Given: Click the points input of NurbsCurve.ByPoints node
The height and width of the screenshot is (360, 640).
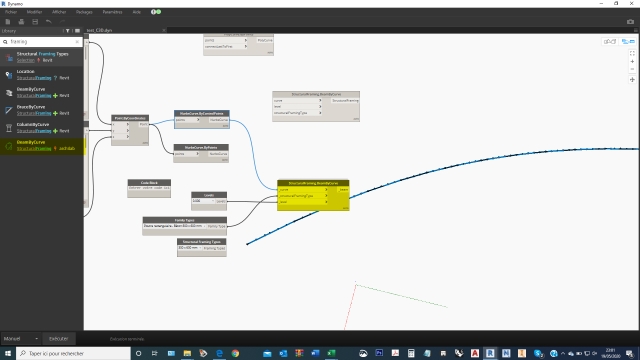Looking at the screenshot, I should coord(187,154).
